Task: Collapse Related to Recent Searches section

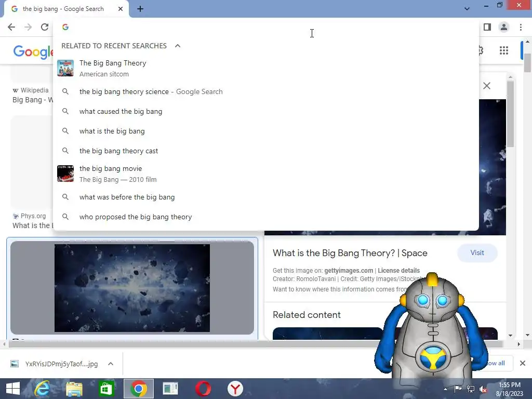Action: [178, 46]
